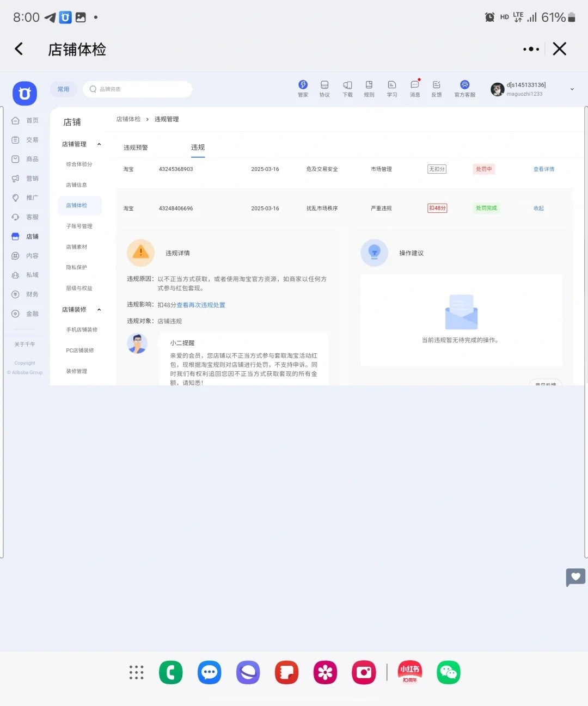Open 装修管理 menu item
Image resolution: width=588 pixels, height=706 pixels.
(x=77, y=371)
